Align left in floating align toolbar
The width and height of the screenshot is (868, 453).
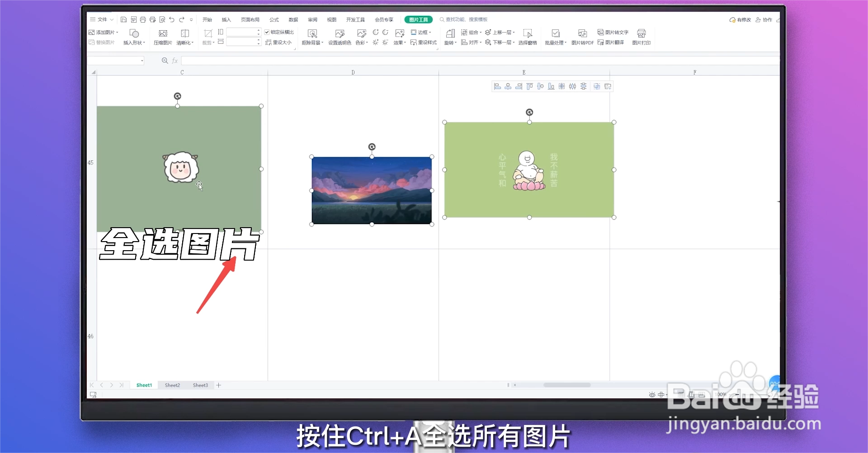tap(497, 86)
